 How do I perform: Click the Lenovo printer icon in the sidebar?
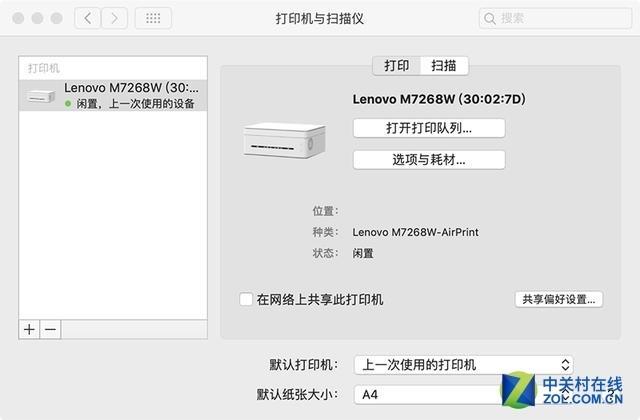tap(40, 96)
